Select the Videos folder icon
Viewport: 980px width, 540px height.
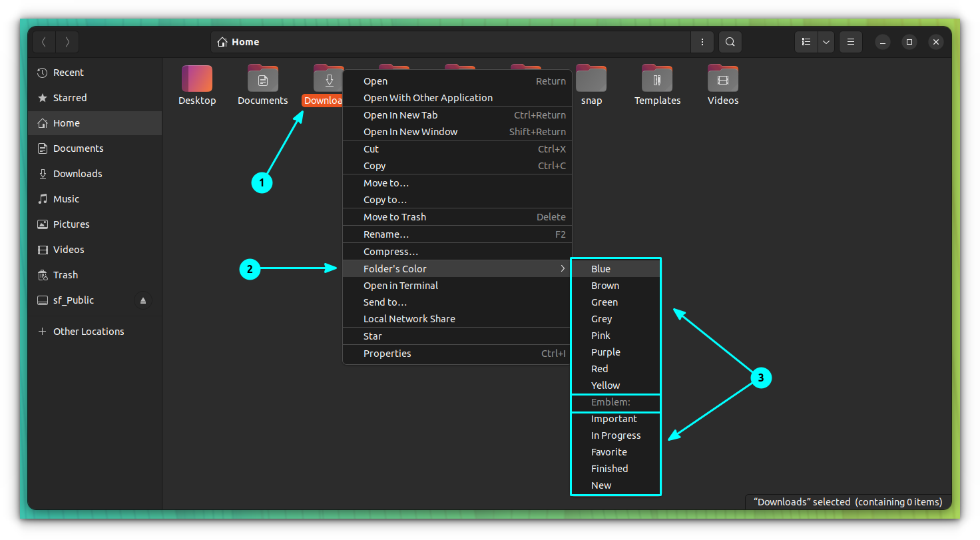pos(723,79)
